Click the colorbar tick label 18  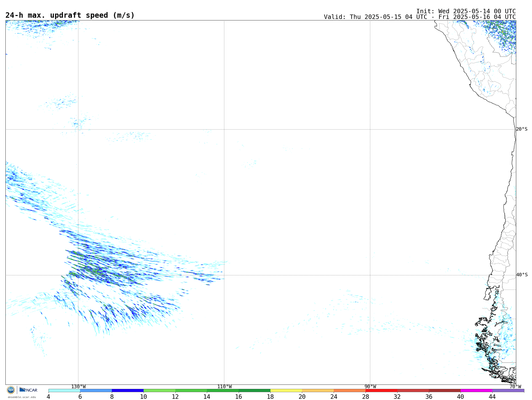[270, 397]
